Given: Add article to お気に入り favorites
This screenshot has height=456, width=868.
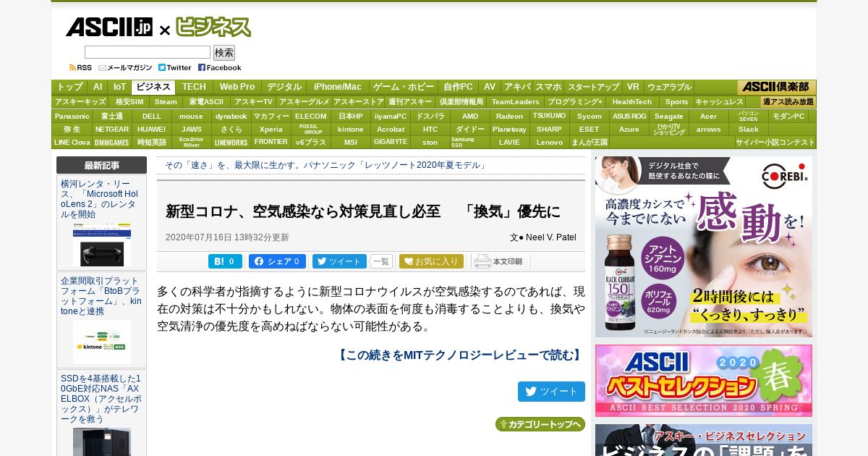Looking at the screenshot, I should click(x=431, y=261).
